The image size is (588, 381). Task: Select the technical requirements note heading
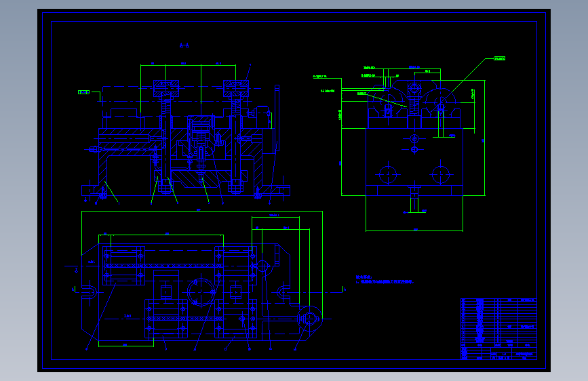coord(364,277)
